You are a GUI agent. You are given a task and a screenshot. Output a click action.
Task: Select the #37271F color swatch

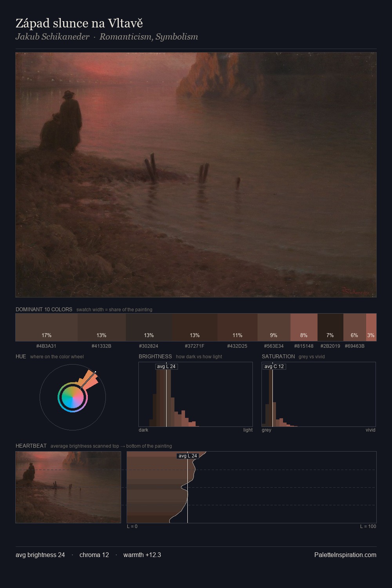(x=195, y=327)
